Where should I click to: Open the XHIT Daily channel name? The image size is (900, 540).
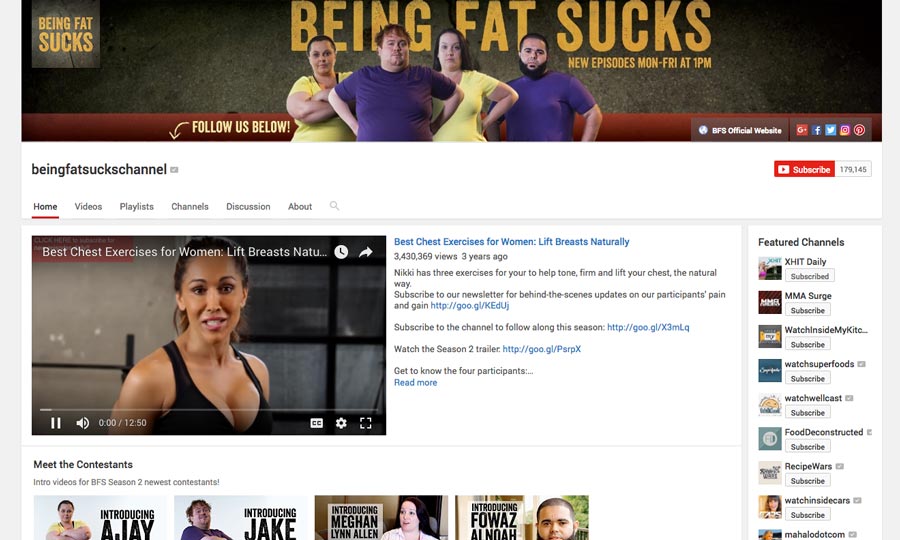tap(805, 262)
